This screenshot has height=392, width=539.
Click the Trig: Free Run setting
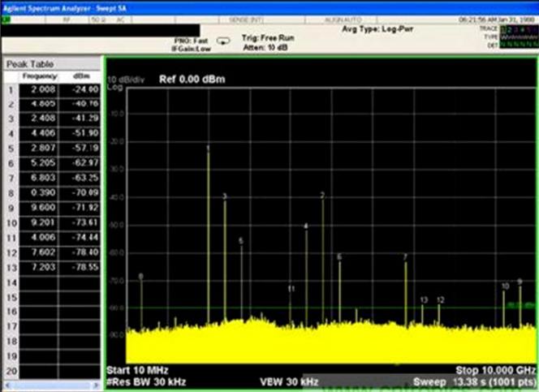pyautogui.click(x=269, y=38)
